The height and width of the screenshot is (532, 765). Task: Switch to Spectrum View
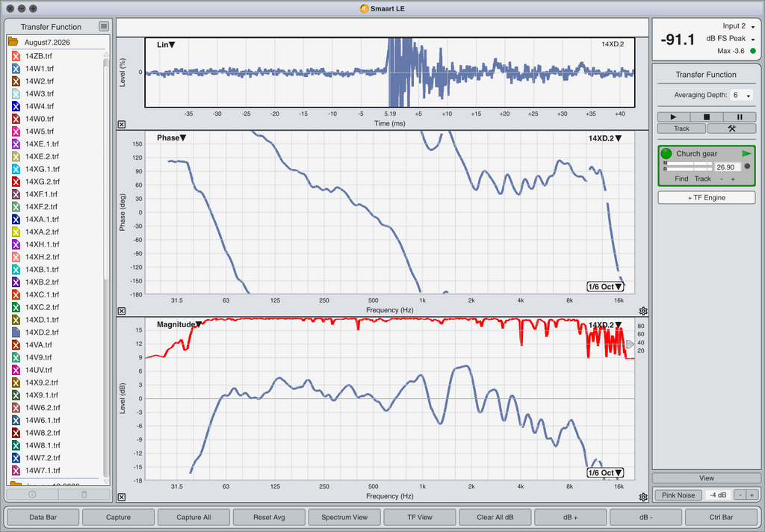(x=344, y=517)
